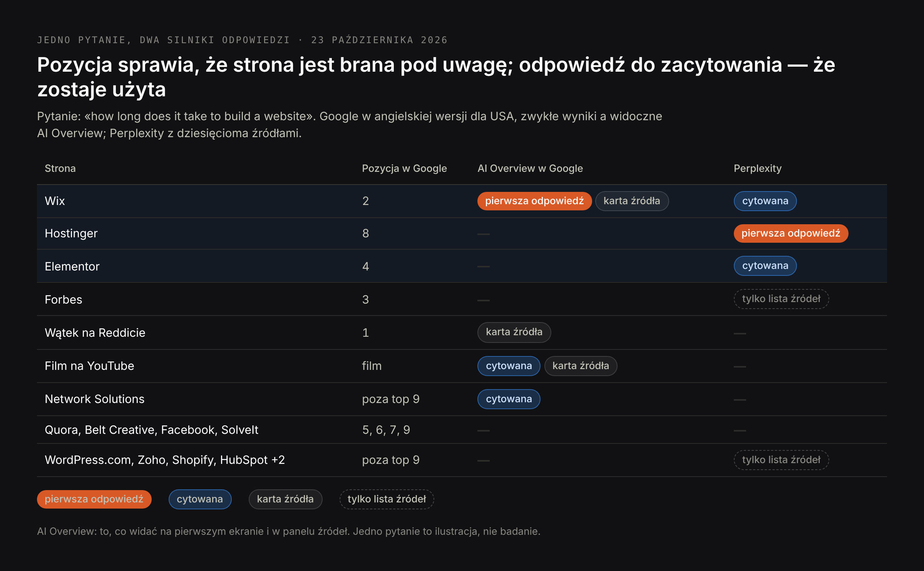
Task: Click the '5, 6, 7, 9' position cell
Action: (x=386, y=430)
